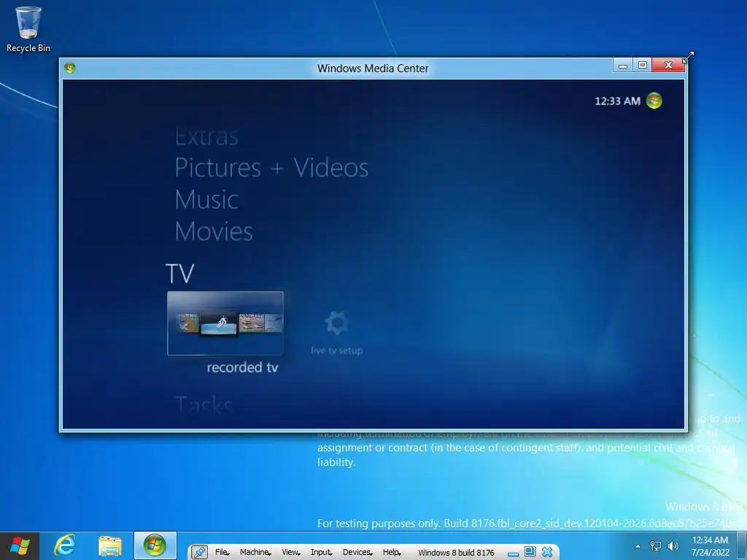
Task: Open the Start button on the taskbar
Action: pos(20,545)
